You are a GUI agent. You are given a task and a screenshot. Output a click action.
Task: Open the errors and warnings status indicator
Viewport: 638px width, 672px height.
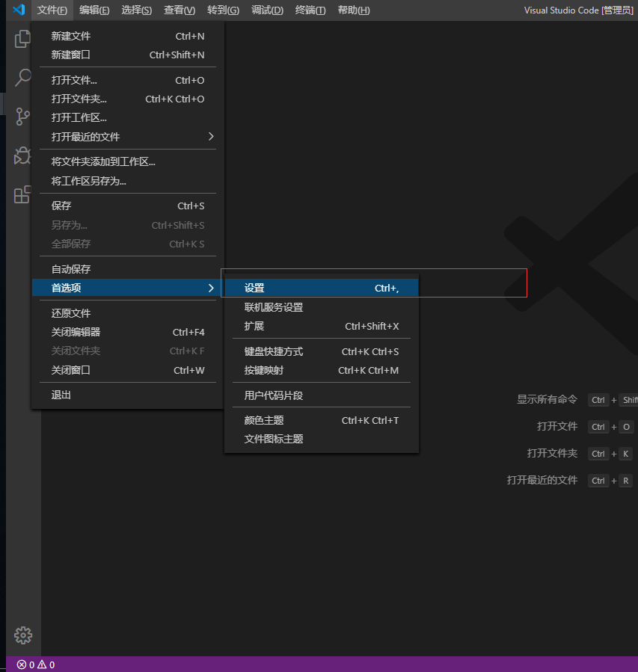click(x=36, y=665)
